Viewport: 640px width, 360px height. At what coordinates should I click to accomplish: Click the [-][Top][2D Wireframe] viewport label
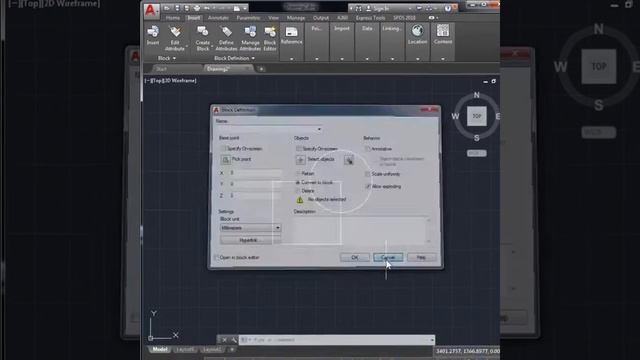coord(171,80)
